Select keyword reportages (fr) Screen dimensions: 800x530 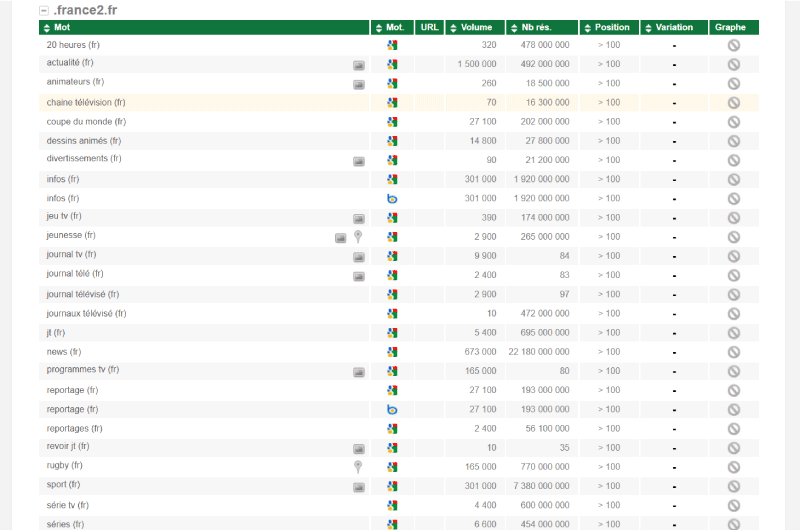point(74,428)
